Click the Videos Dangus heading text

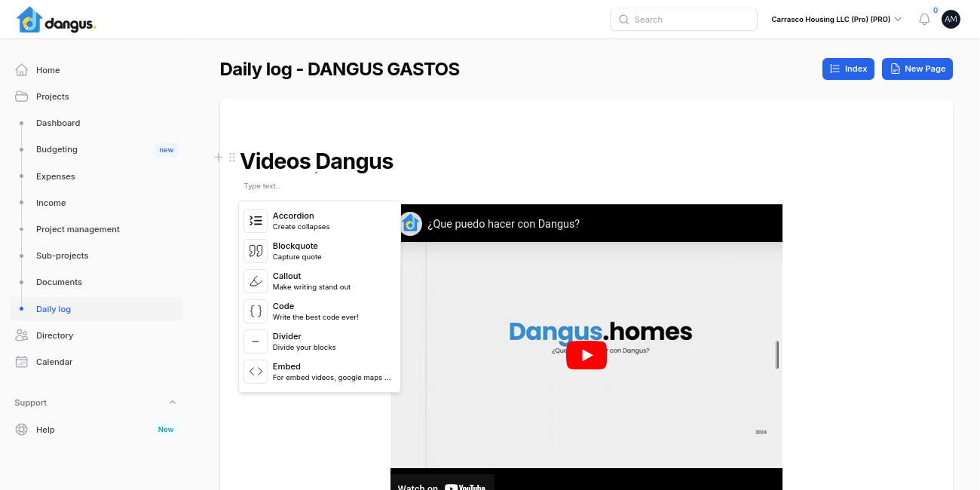pos(317,161)
